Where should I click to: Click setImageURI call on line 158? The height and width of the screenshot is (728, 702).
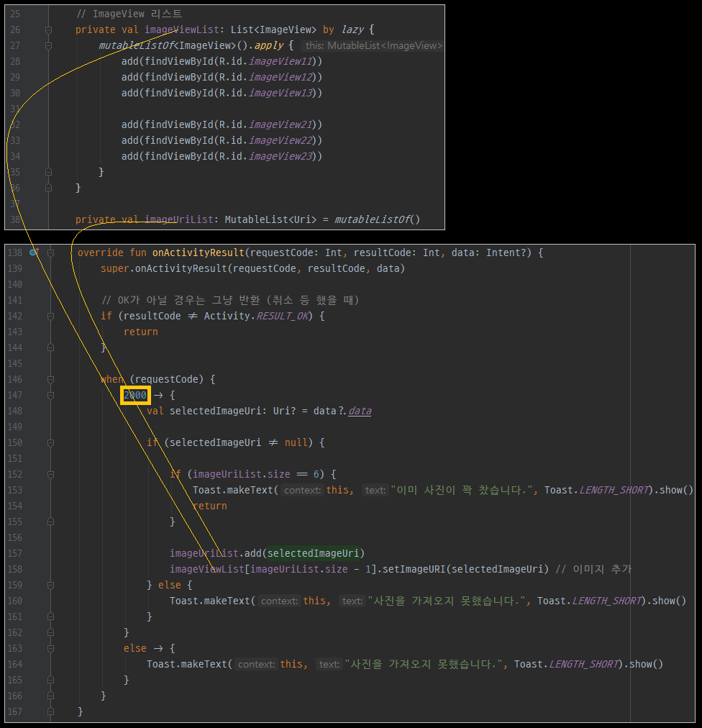pos(414,569)
